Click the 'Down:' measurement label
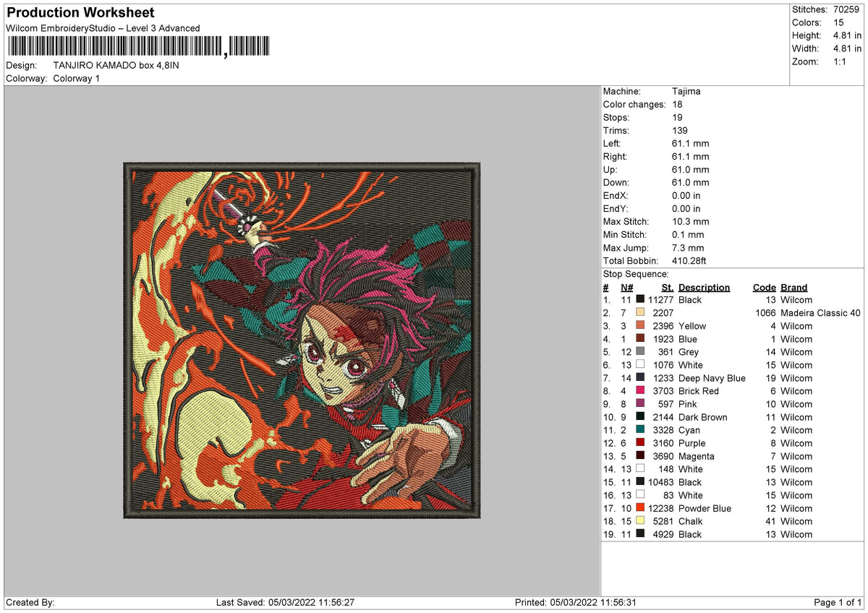Image resolution: width=868 pixels, height=613 pixels. tap(616, 182)
